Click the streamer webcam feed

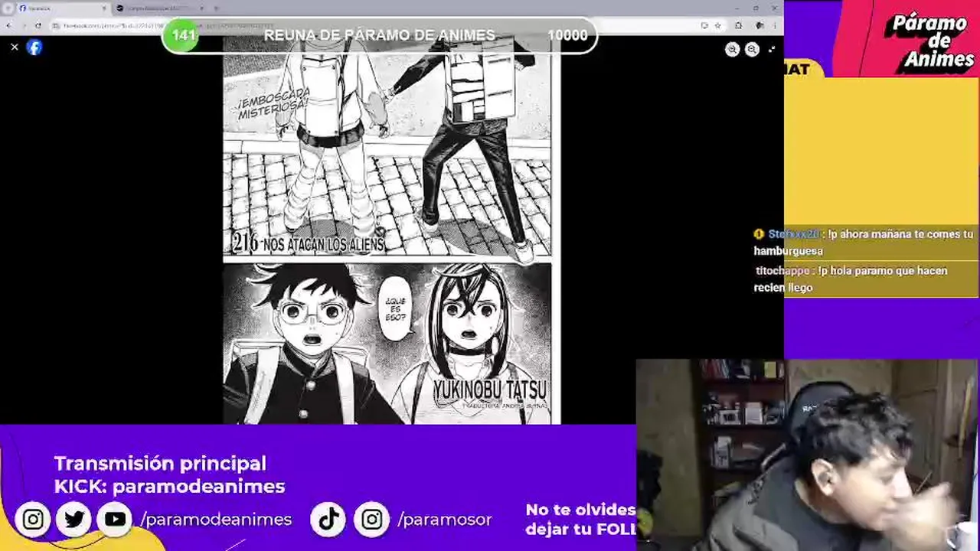808,455
